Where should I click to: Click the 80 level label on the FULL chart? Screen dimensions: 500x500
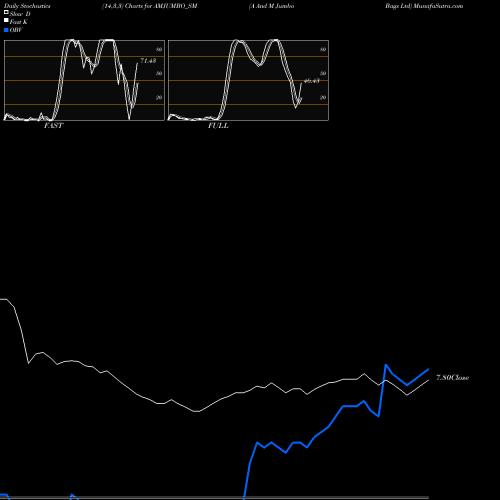click(323, 49)
